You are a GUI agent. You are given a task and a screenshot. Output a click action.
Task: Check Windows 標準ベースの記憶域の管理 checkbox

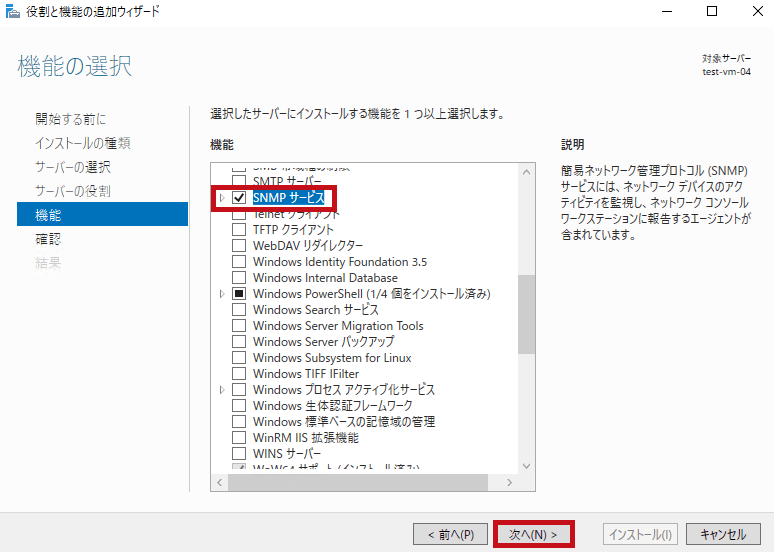(239, 422)
